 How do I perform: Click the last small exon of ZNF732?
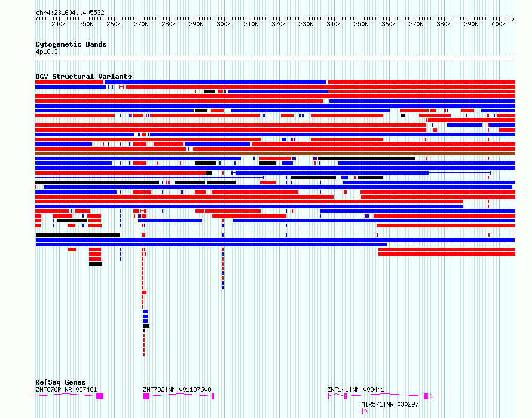tap(213, 396)
